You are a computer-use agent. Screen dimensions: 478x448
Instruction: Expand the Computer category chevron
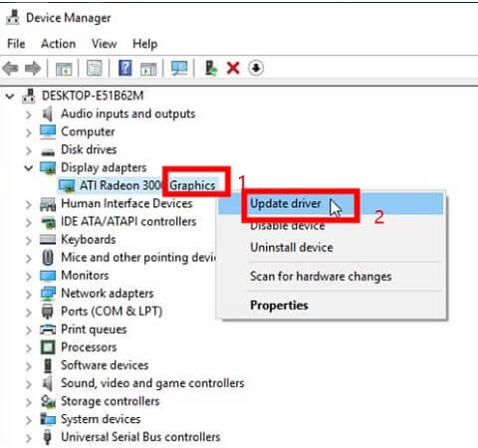point(29,132)
